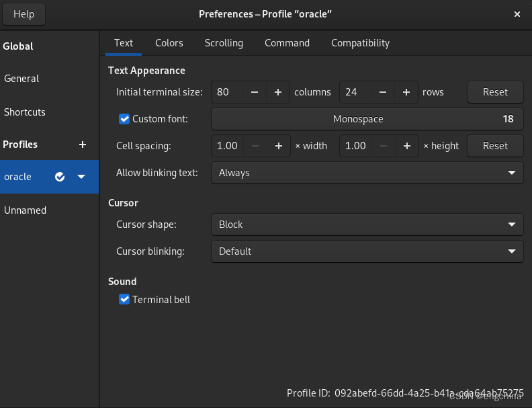The image size is (532, 408).
Task: Increase initial terminal rows with plus
Action: [x=406, y=92]
